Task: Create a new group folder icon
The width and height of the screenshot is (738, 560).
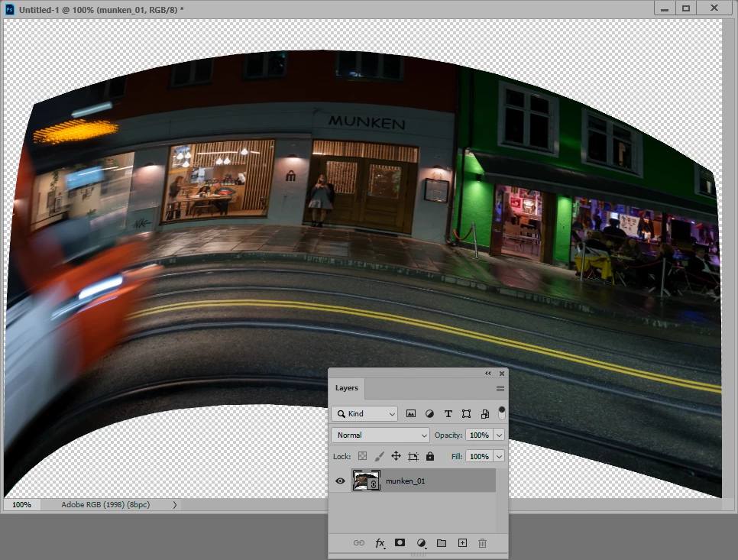Action: pyautogui.click(x=442, y=543)
